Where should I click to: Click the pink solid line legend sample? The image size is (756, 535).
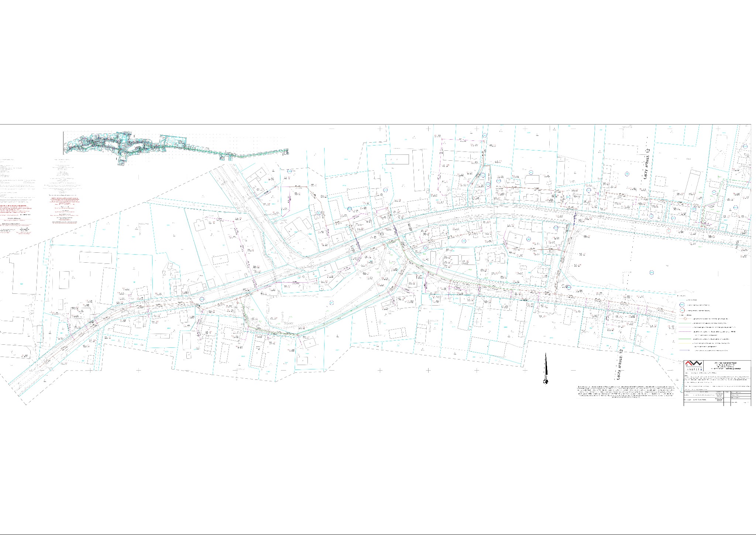pyautogui.click(x=685, y=327)
